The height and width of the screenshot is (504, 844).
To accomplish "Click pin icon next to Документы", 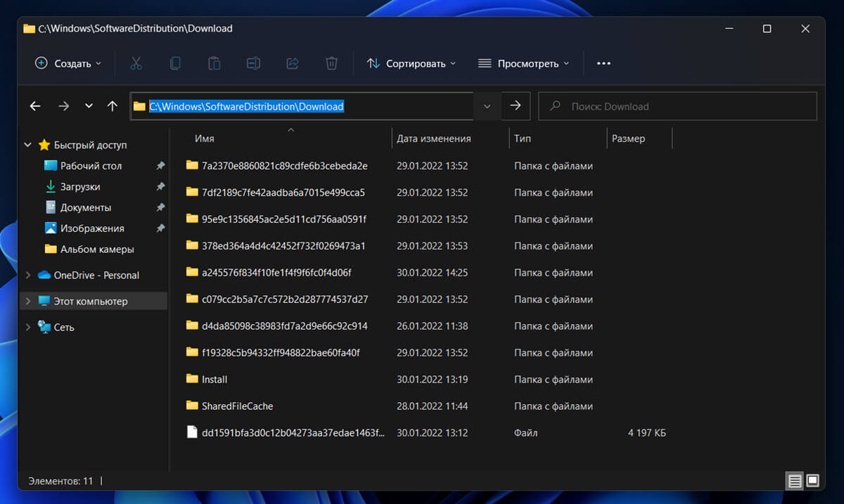I will click(x=160, y=208).
